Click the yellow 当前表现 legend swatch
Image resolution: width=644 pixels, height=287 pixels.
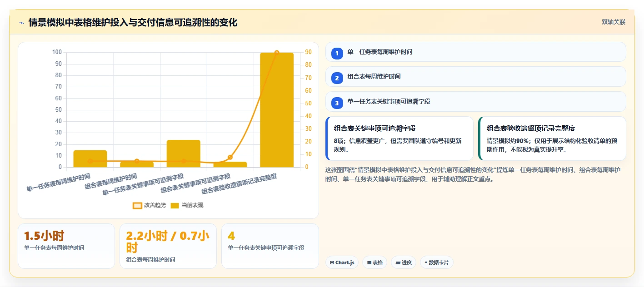[175, 206]
